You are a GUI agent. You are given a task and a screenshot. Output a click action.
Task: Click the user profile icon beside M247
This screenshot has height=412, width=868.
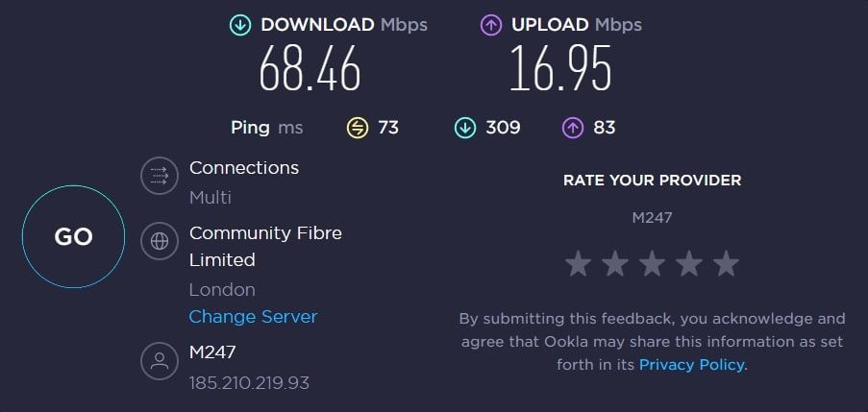point(159,361)
